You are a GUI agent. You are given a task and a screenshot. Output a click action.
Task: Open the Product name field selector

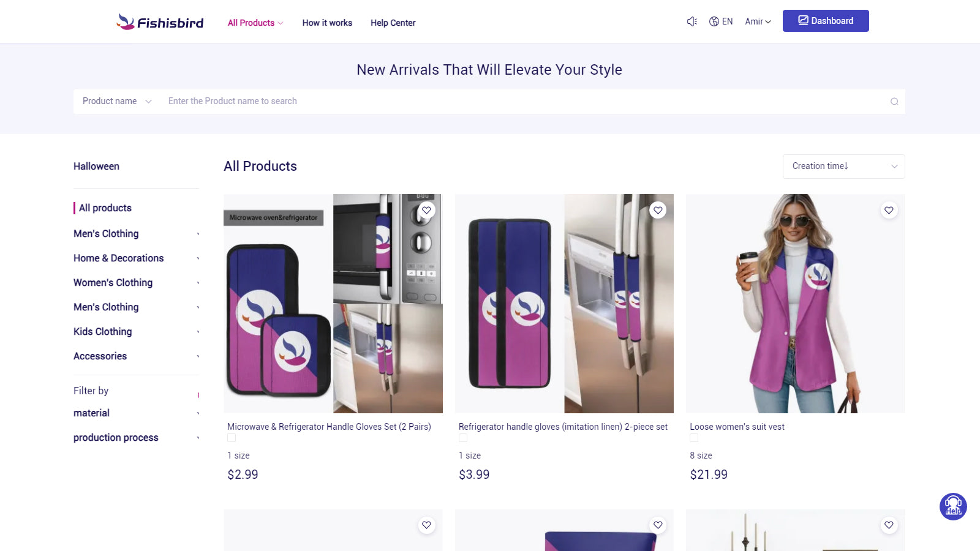[116, 101]
